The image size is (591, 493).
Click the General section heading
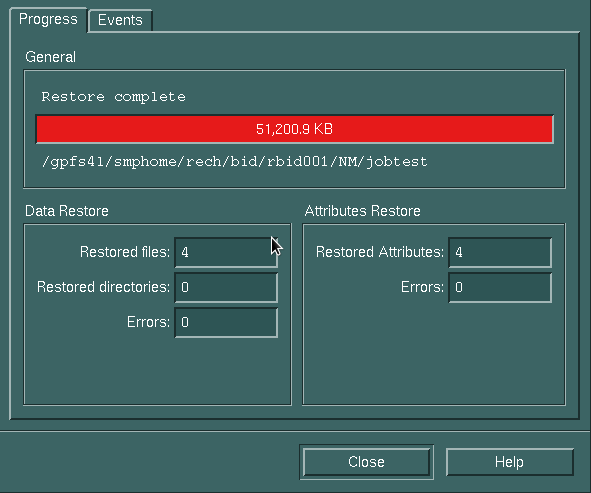[51, 57]
